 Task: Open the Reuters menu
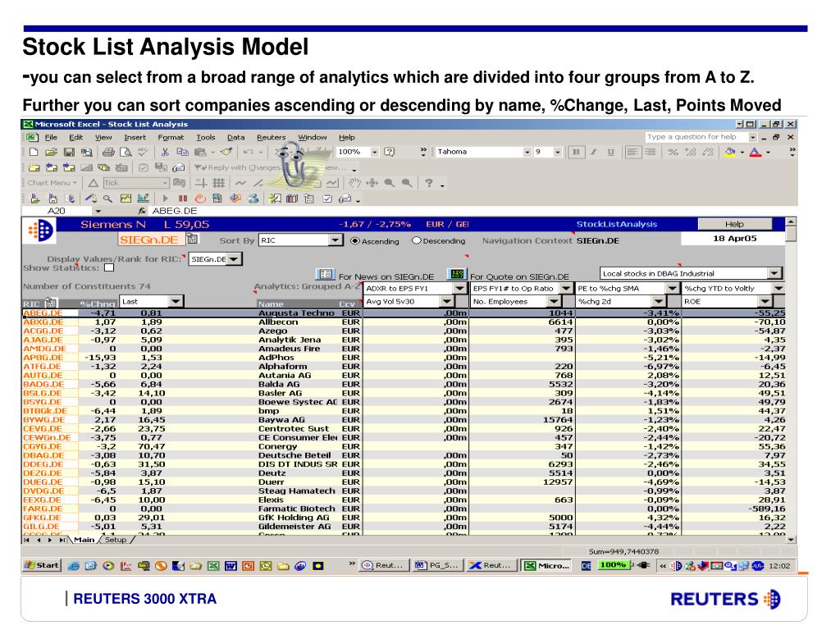[x=271, y=138]
